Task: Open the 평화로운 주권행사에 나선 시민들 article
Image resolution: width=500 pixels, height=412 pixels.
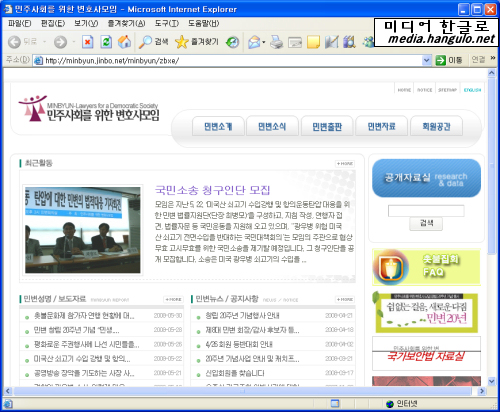Action: [x=87, y=344]
